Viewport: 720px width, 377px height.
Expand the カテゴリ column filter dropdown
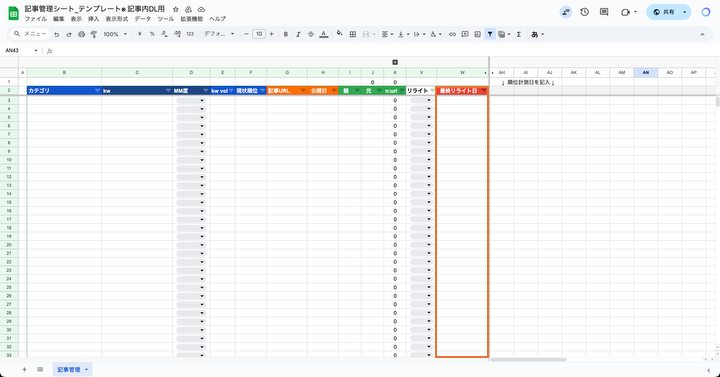[97, 91]
